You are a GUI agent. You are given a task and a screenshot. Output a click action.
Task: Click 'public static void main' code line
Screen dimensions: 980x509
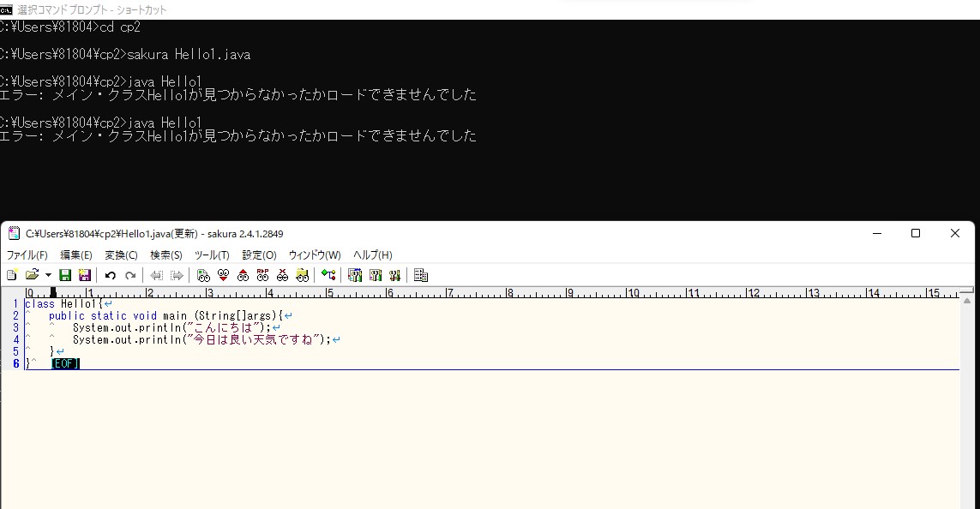(x=165, y=316)
